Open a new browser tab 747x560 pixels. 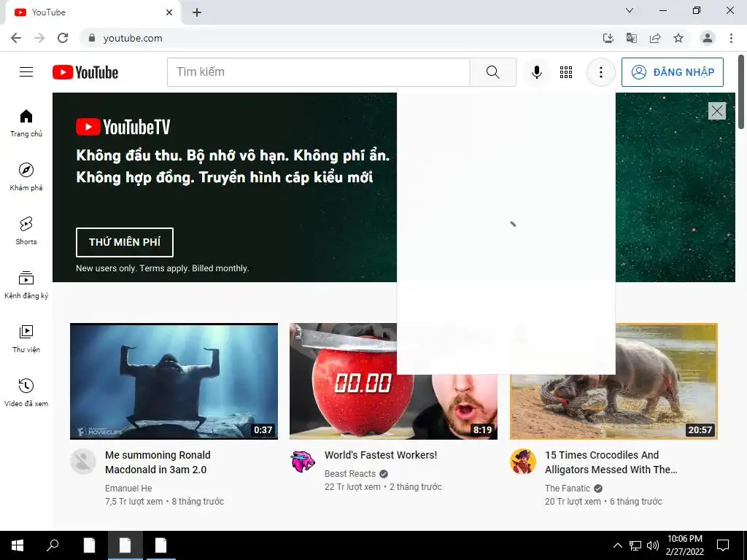197,12
